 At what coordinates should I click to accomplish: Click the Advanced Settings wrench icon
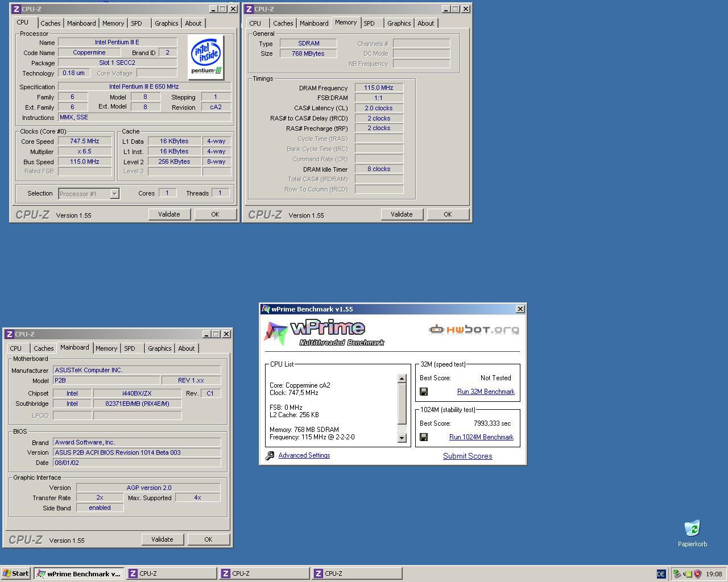270,456
